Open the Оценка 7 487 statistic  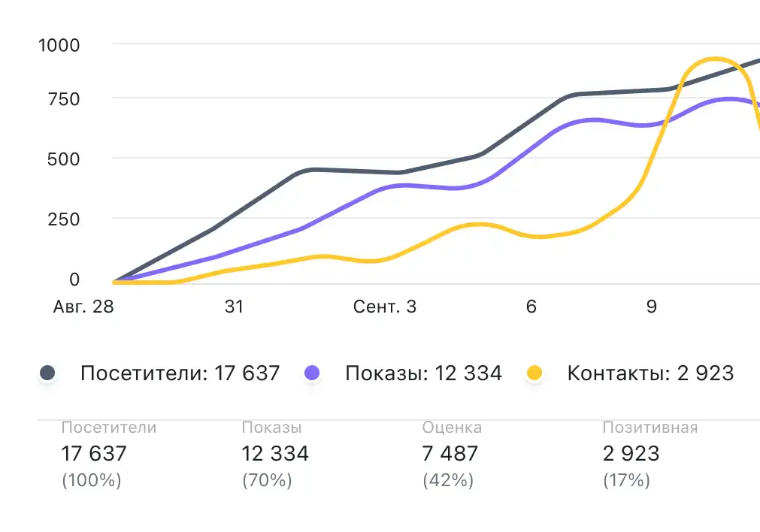tap(450, 454)
